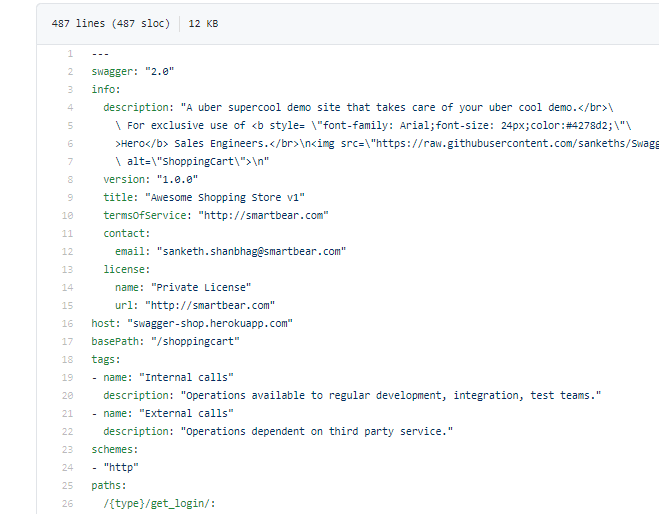Click line number 16 next to host
Viewport: 659px width, 514px height.
[67, 324]
